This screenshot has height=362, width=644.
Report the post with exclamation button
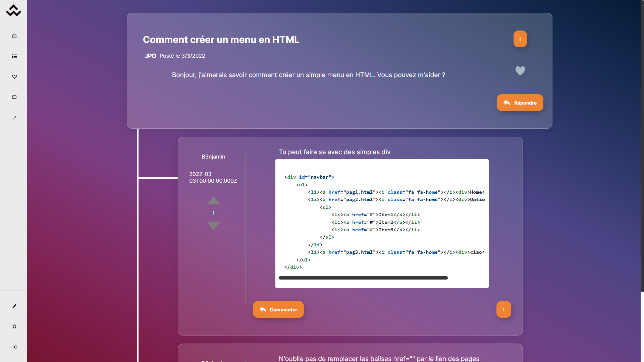click(x=520, y=39)
